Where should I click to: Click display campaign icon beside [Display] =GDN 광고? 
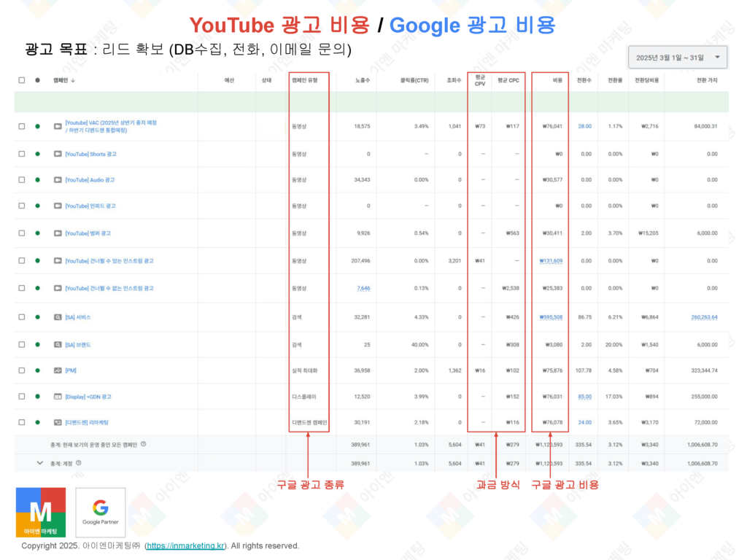(58, 397)
